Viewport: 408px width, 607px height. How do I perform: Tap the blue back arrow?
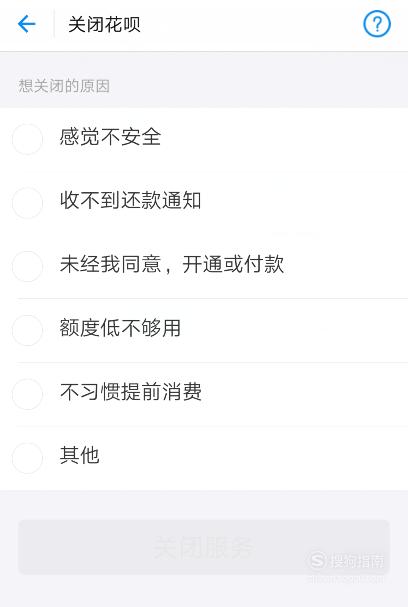27,24
